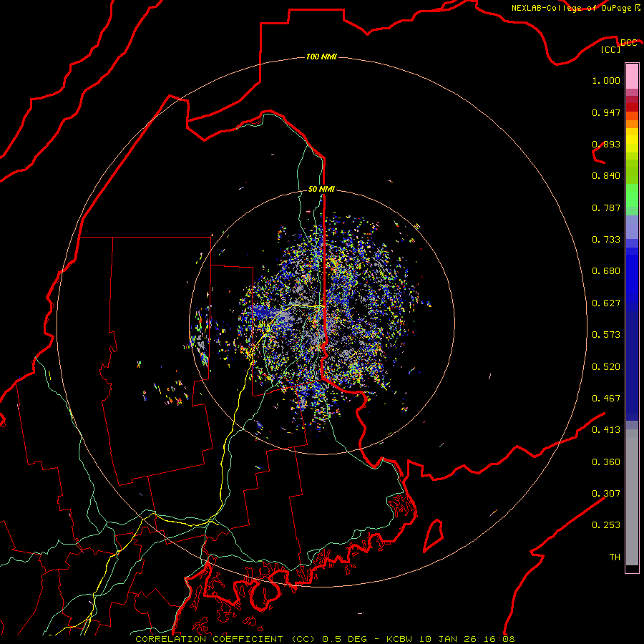The height and width of the screenshot is (644, 644).
Task: Select the 0.733 scale value
Action: (x=606, y=240)
